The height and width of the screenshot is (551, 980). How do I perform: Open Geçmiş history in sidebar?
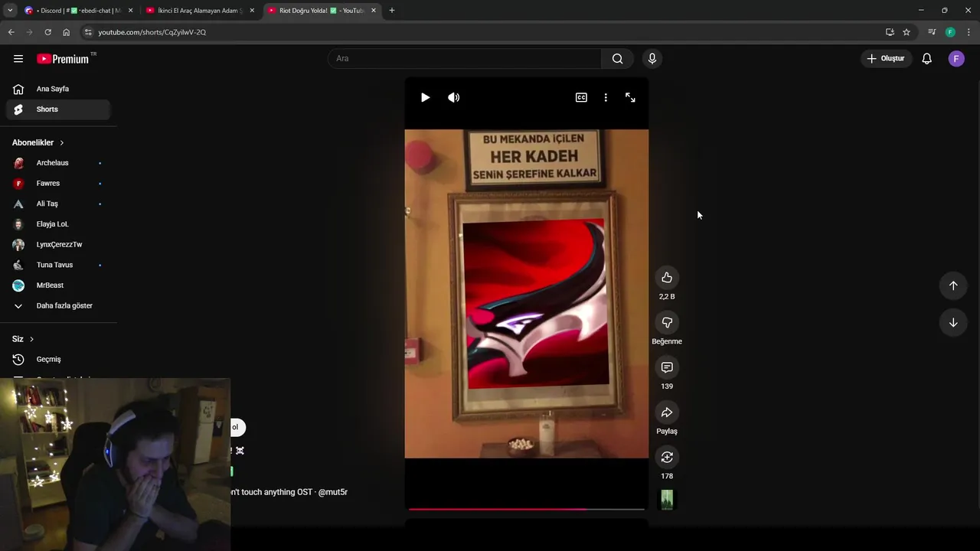click(x=58, y=360)
